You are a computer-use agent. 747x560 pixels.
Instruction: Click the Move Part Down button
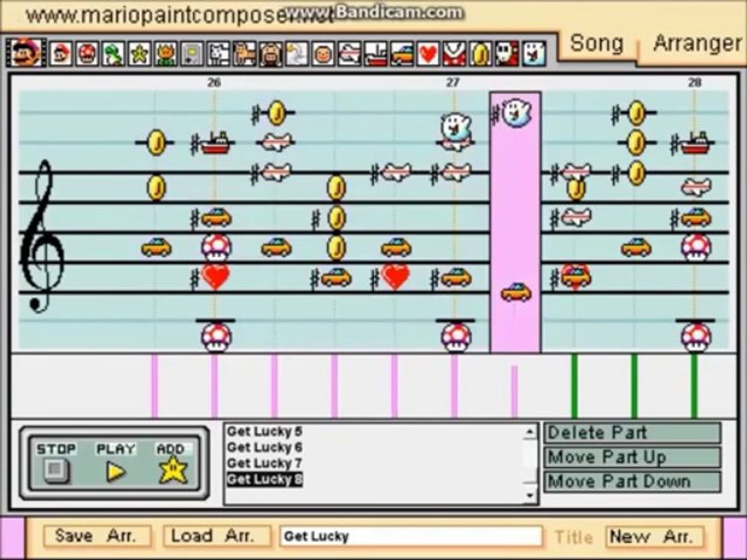[x=632, y=481]
